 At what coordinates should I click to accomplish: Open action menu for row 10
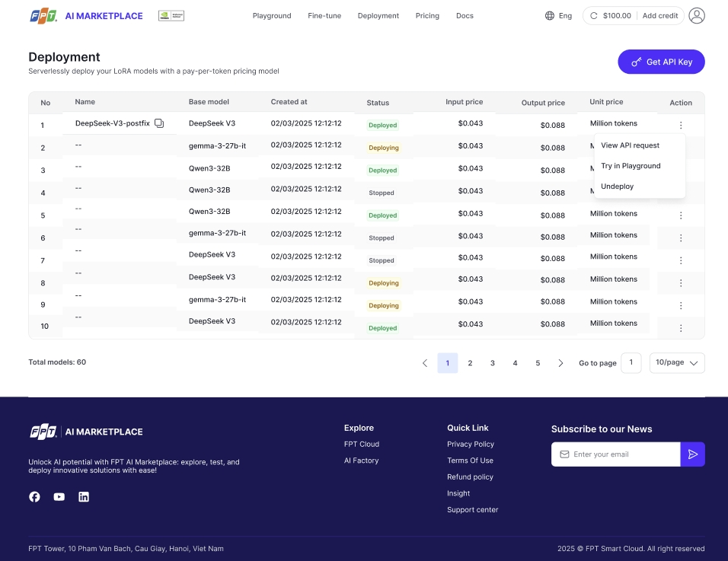click(x=681, y=328)
